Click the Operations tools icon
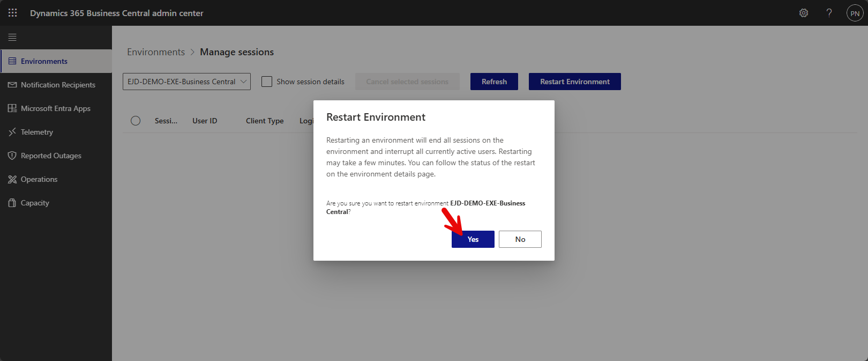This screenshot has height=361, width=868. point(12,179)
